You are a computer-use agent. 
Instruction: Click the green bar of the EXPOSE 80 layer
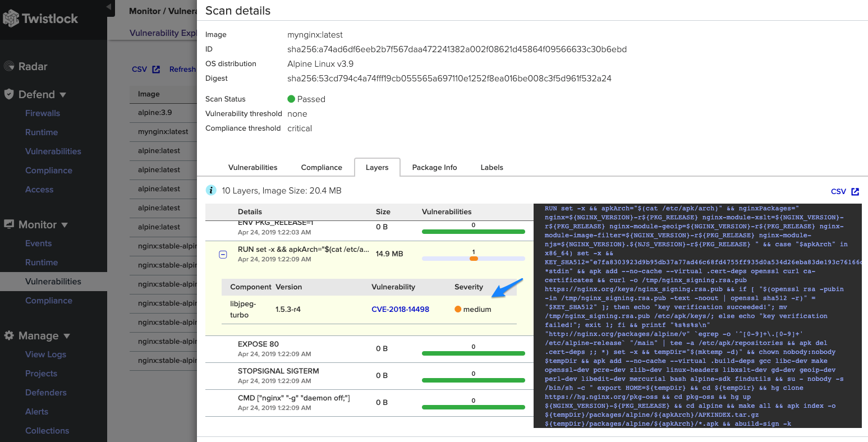(474, 353)
